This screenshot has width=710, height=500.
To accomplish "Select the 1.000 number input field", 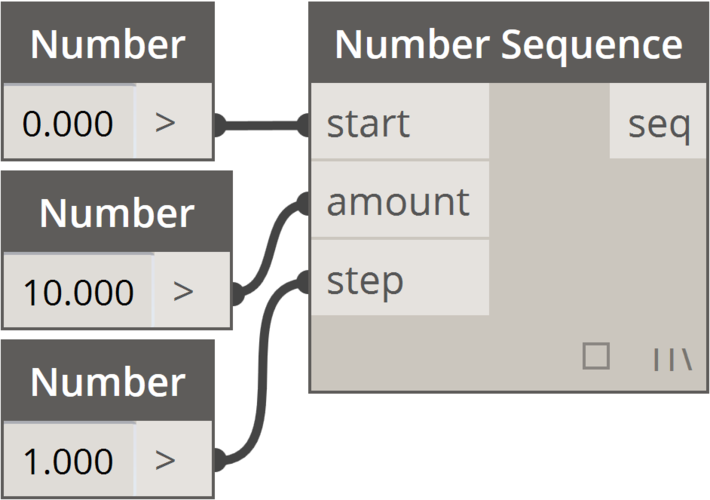I will point(69,461).
